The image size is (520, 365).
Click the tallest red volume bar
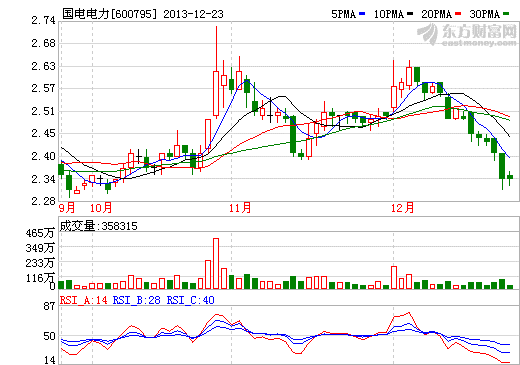[x=216, y=263]
